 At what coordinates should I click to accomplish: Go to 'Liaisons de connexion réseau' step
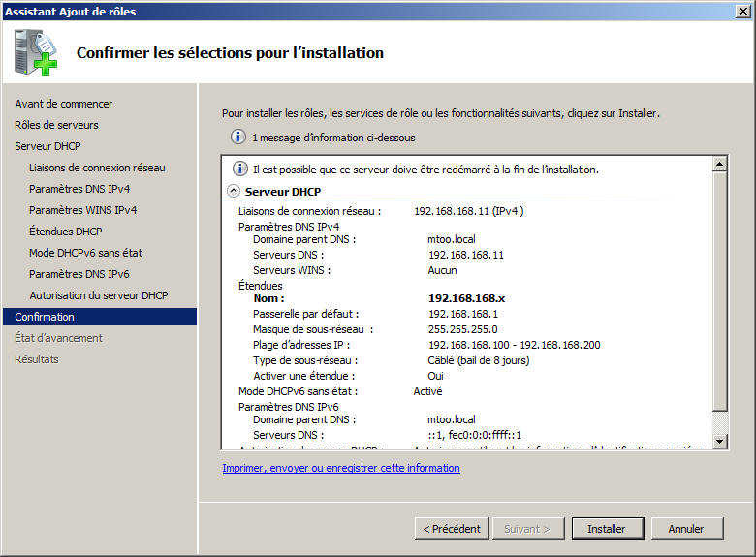[97, 168]
